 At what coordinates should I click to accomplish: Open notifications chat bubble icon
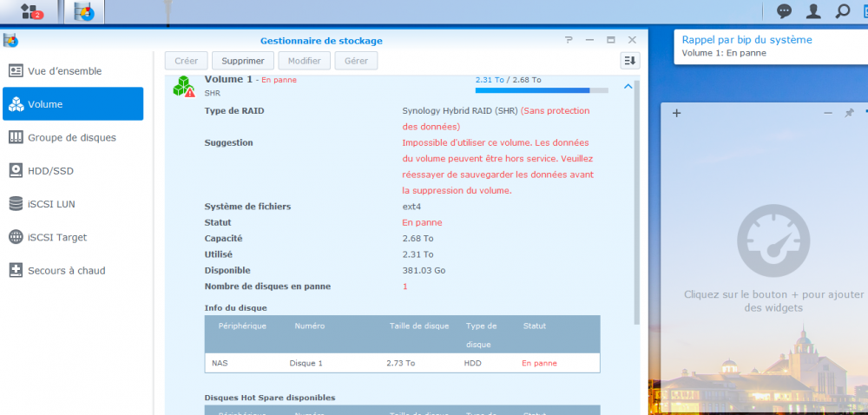[784, 11]
